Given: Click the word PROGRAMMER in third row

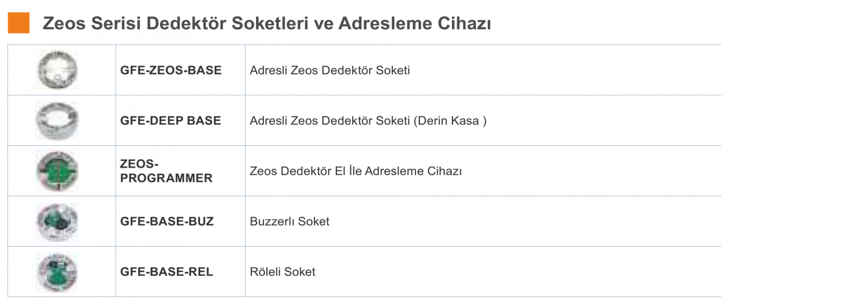Looking at the screenshot, I should pos(166,178).
